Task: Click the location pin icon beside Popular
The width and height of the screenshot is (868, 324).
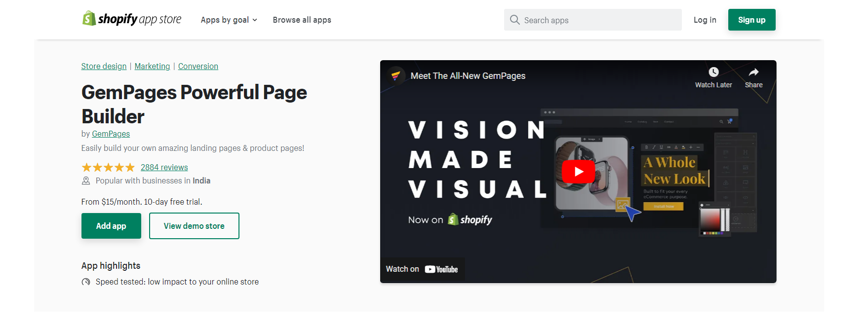Action: [x=86, y=181]
